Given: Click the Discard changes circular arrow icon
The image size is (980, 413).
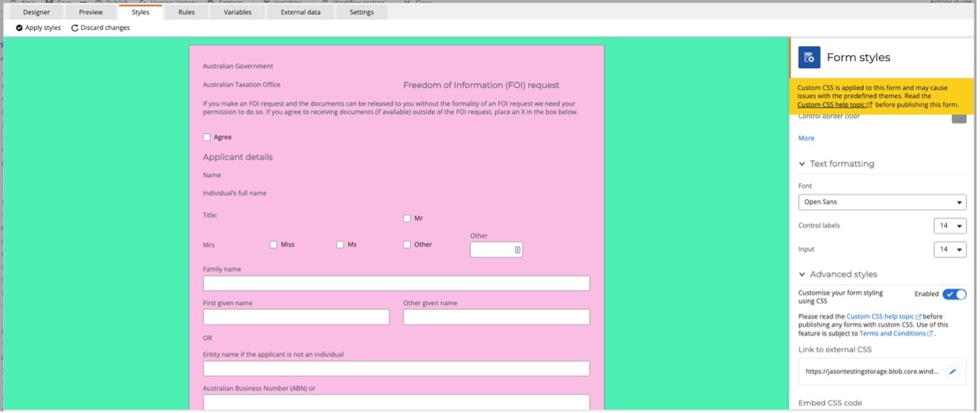Looking at the screenshot, I should coord(75,28).
